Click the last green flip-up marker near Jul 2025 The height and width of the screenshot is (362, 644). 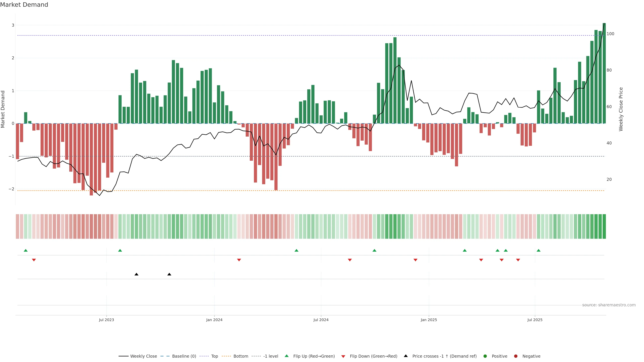tap(539, 250)
